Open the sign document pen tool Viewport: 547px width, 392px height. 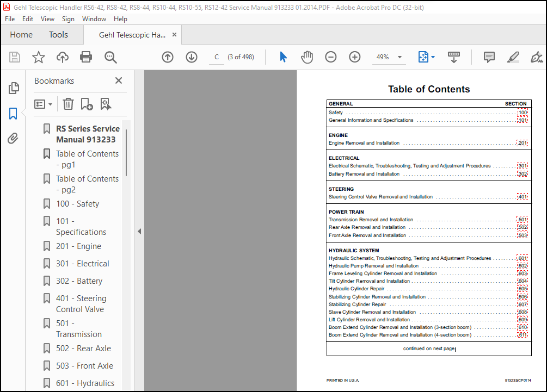pos(537,57)
